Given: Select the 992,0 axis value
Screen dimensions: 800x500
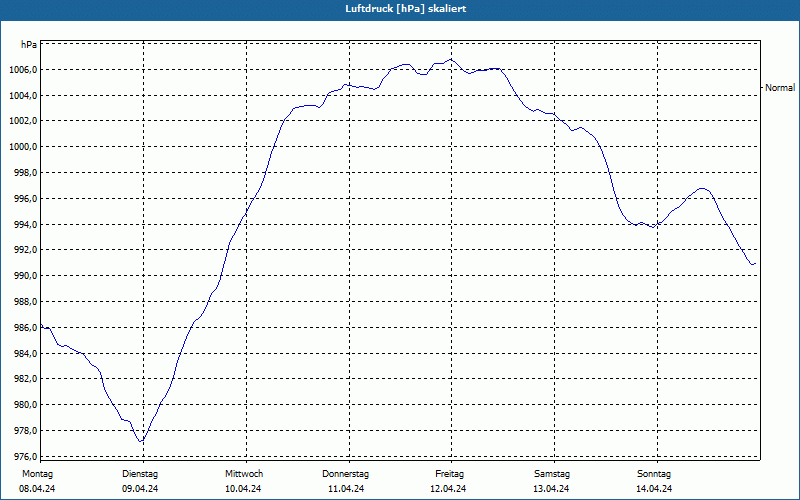Looking at the screenshot, I should pyautogui.click(x=25, y=250).
